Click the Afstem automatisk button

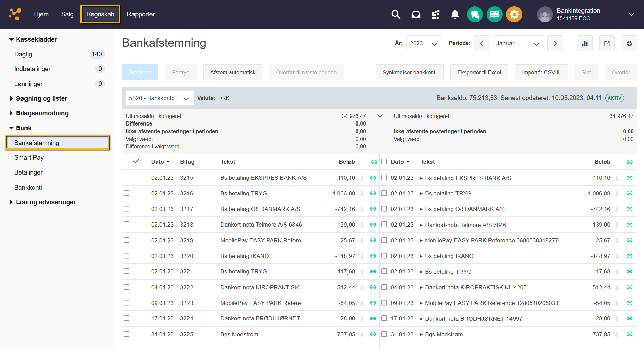click(232, 72)
